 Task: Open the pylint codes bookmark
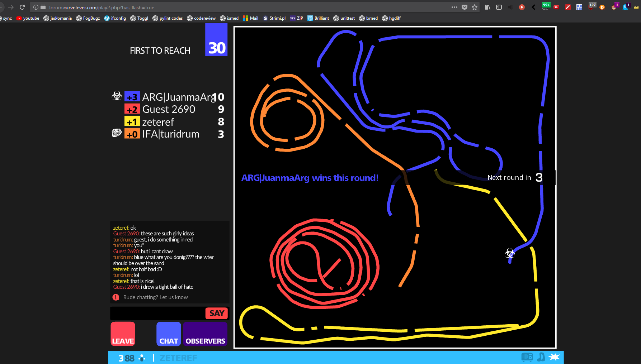point(168,18)
